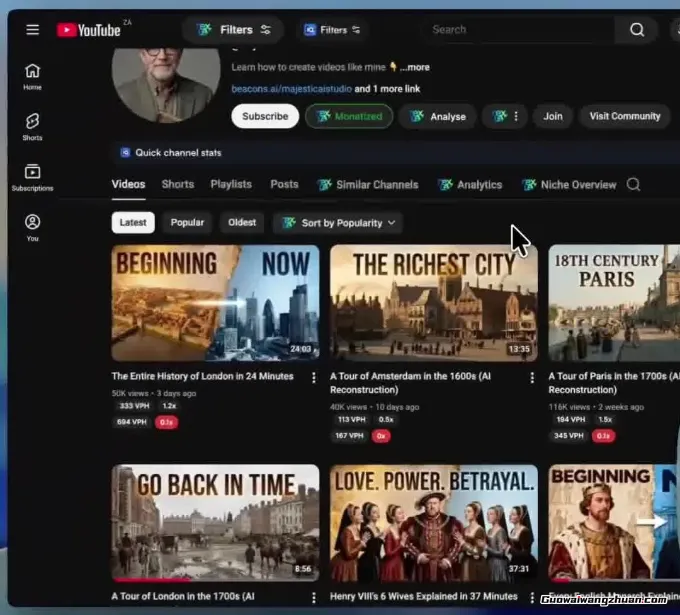The width and height of the screenshot is (680, 615).
Task: Click the YouTube logo
Action: click(x=89, y=30)
